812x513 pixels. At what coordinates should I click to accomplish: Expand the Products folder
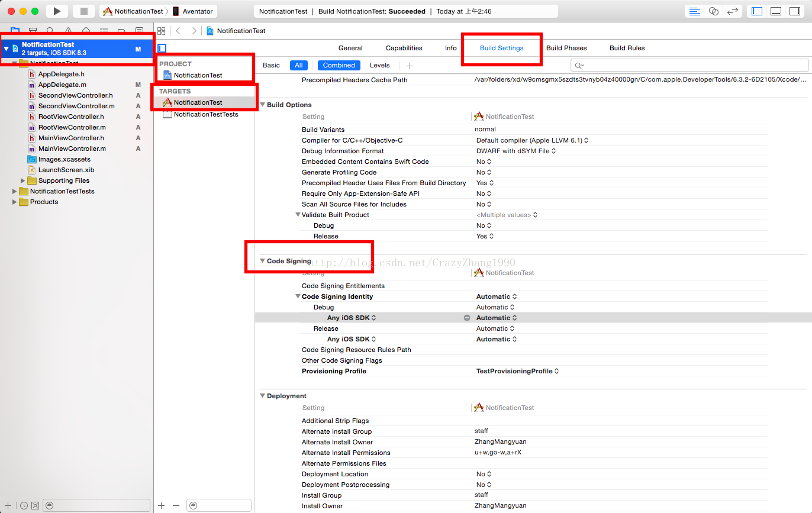point(15,202)
